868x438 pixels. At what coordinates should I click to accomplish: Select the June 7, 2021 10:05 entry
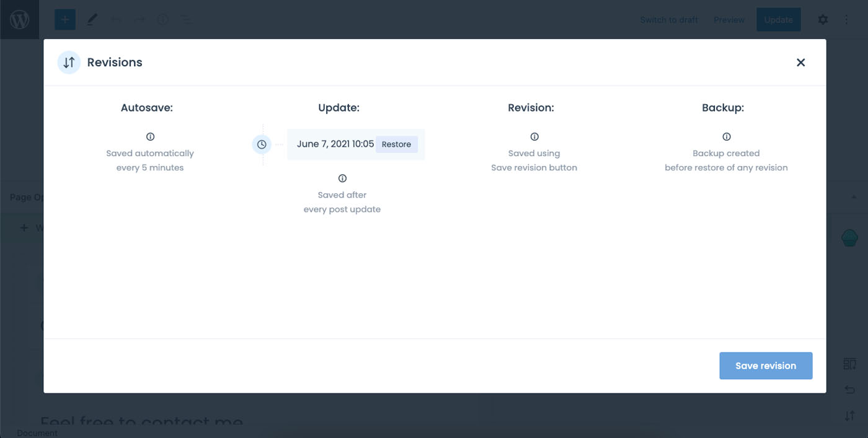[x=335, y=144]
